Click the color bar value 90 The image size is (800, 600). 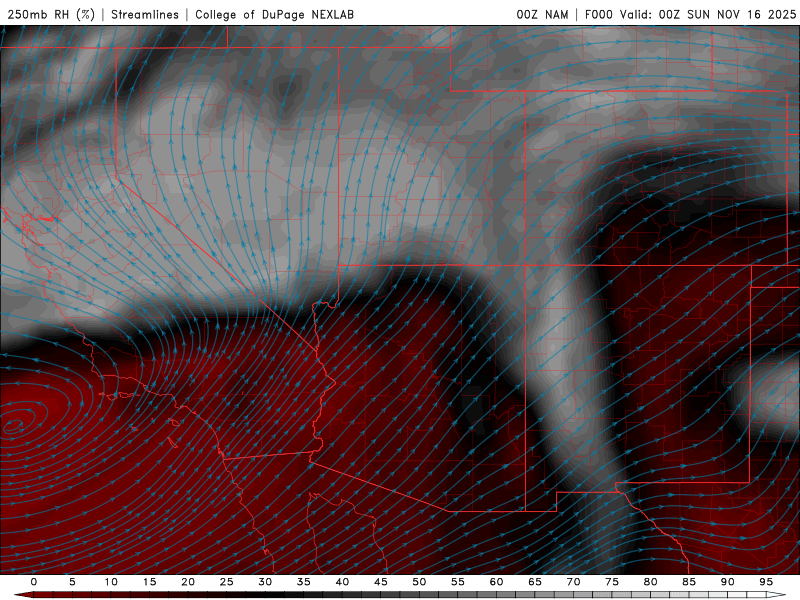click(x=727, y=582)
